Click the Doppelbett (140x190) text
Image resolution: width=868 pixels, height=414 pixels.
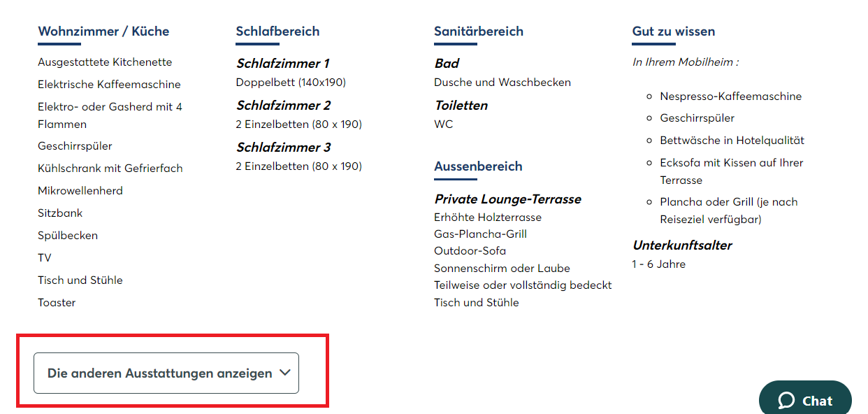pos(291,83)
